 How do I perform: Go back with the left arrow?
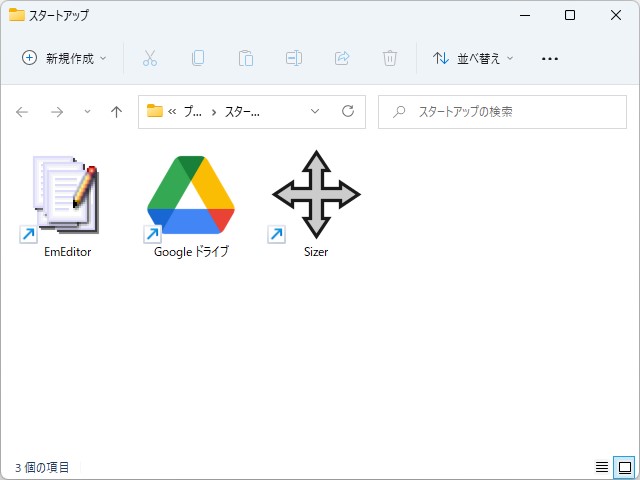pos(22,112)
